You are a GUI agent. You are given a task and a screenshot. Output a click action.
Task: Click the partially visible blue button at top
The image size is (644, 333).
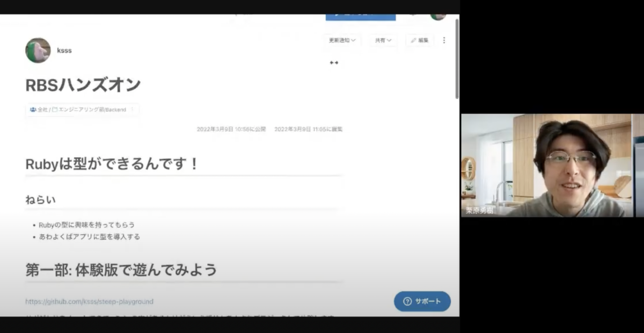(x=361, y=17)
